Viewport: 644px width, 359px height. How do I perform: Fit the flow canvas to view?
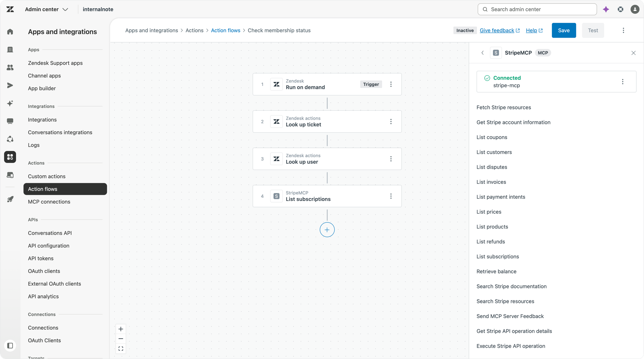pos(121,349)
